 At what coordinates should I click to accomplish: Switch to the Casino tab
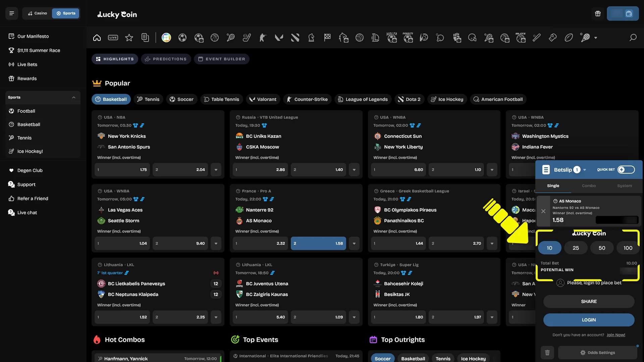point(38,13)
